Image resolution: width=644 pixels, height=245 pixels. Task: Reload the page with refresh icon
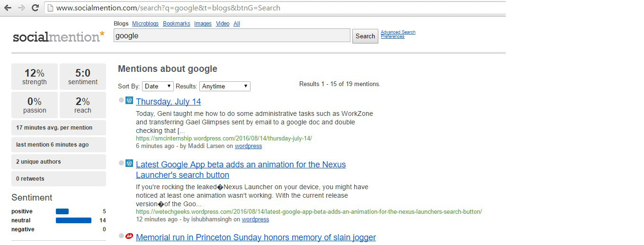tap(35, 8)
